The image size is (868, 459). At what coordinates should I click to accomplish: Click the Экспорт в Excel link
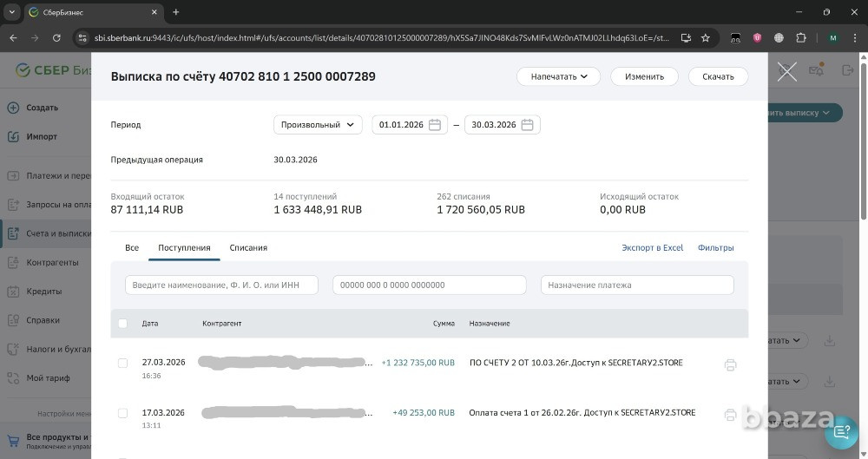[652, 248]
